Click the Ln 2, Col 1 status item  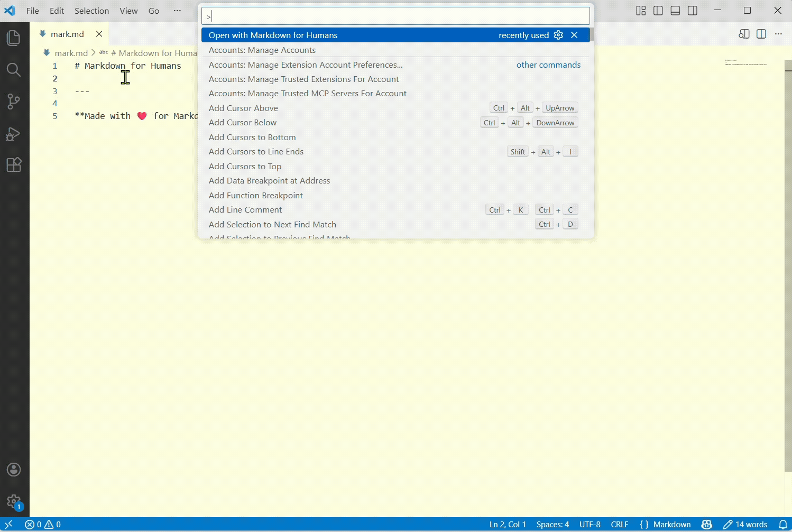[x=508, y=524]
